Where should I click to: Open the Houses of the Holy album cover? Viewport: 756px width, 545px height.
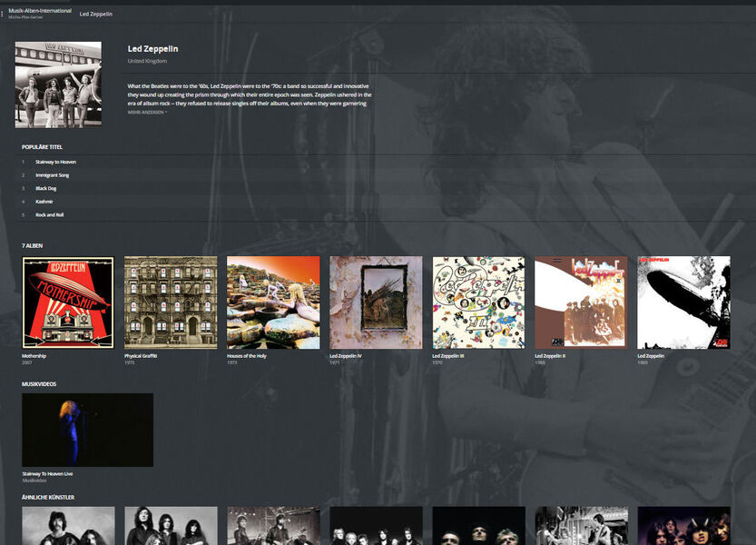(x=273, y=302)
